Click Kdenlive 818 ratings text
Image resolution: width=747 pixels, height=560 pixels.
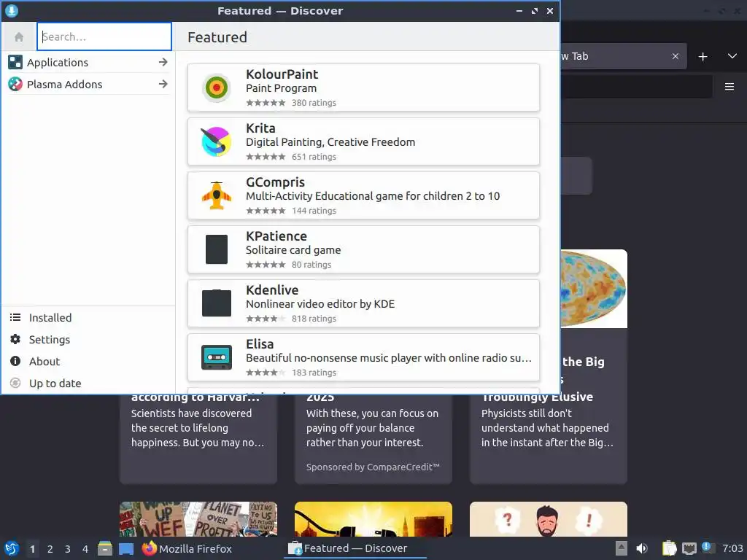tap(314, 319)
